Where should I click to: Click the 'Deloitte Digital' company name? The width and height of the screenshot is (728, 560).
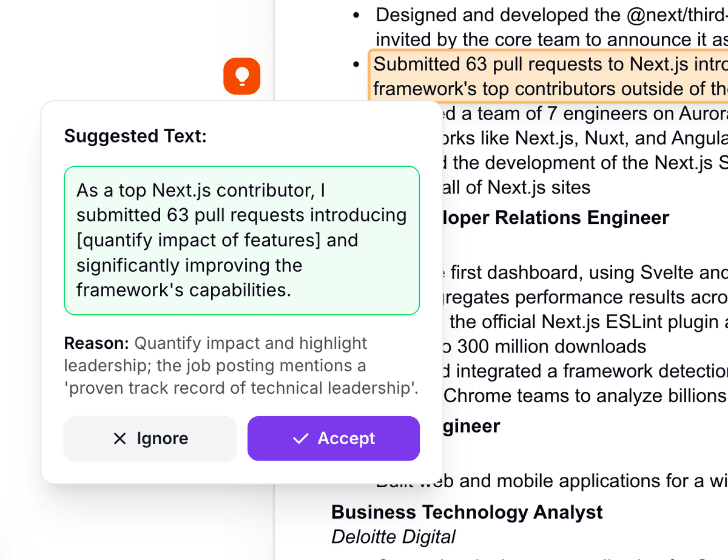pyautogui.click(x=393, y=537)
